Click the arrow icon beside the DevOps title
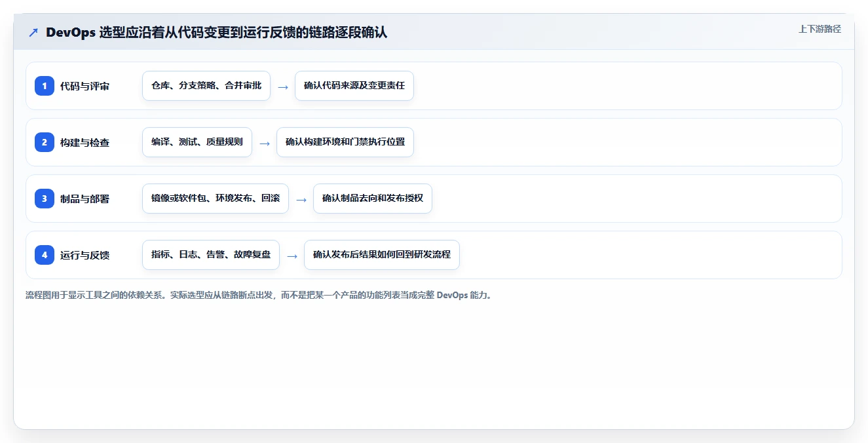The height and width of the screenshot is (443, 868). (33, 33)
